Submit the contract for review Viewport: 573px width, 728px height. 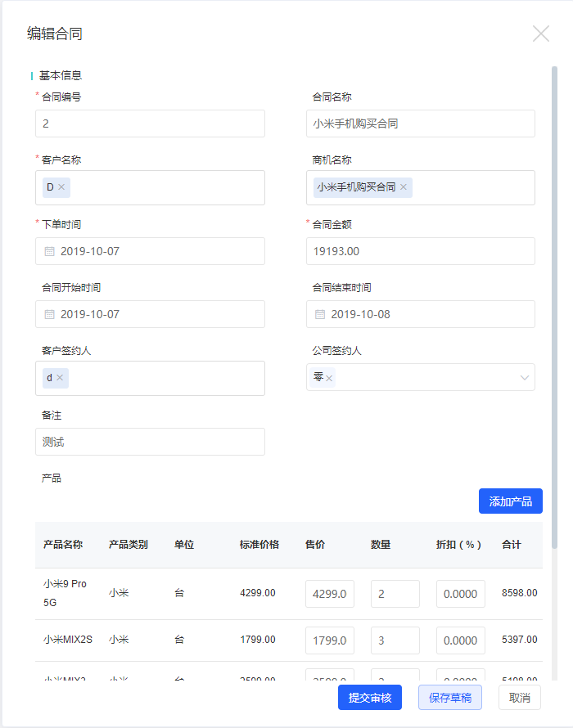click(370, 698)
